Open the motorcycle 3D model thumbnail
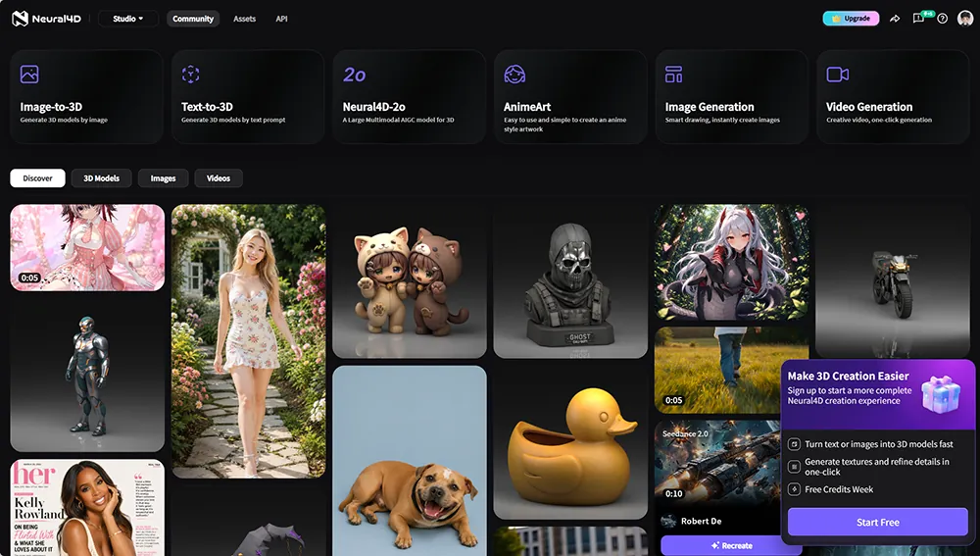 click(893, 281)
